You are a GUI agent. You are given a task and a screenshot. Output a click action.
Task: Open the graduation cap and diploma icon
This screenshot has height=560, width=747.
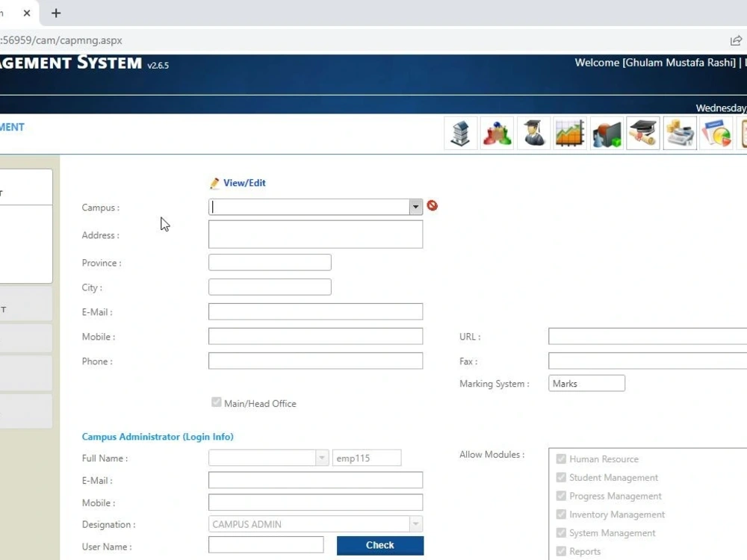tap(643, 134)
